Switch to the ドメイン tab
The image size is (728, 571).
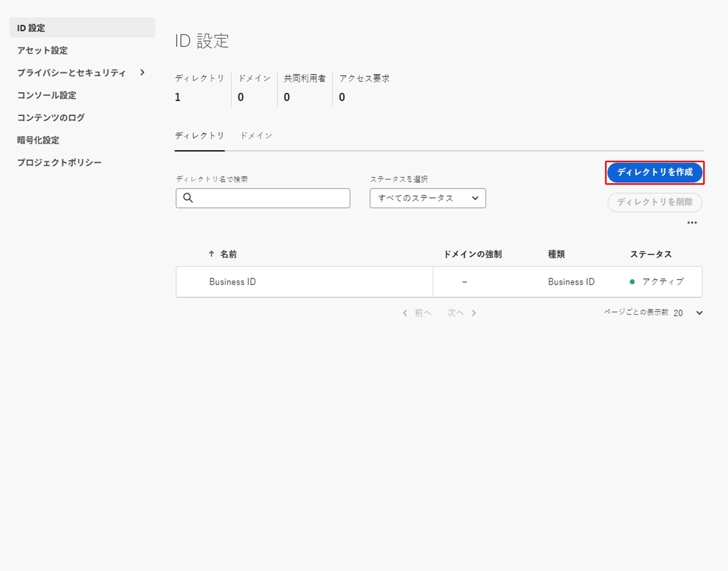(x=256, y=135)
